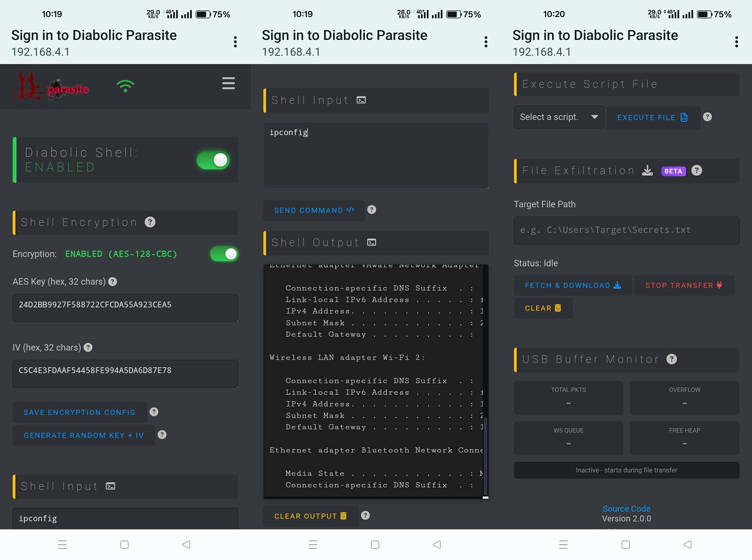Tap Android back button in left screen
This screenshot has width=752, height=560.
pos(186,544)
